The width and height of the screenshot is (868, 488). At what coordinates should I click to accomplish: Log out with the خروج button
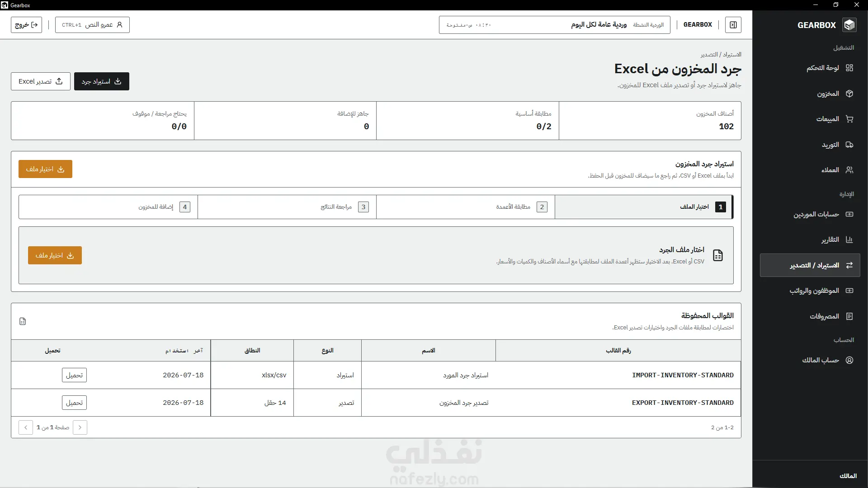[26, 25]
